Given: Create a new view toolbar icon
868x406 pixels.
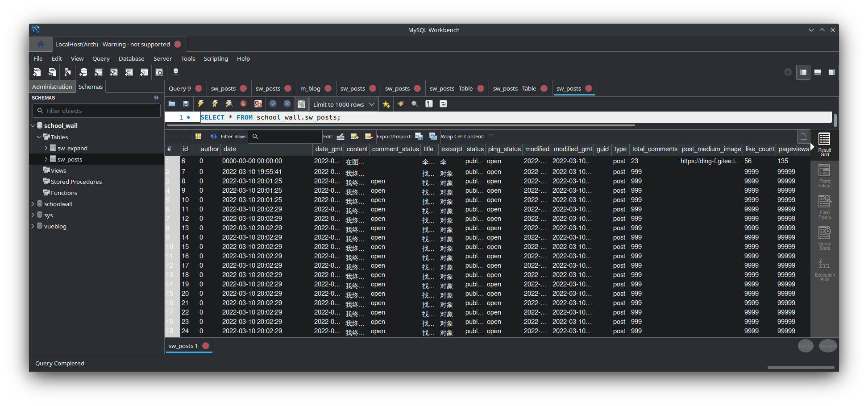Looking at the screenshot, I should [x=114, y=72].
